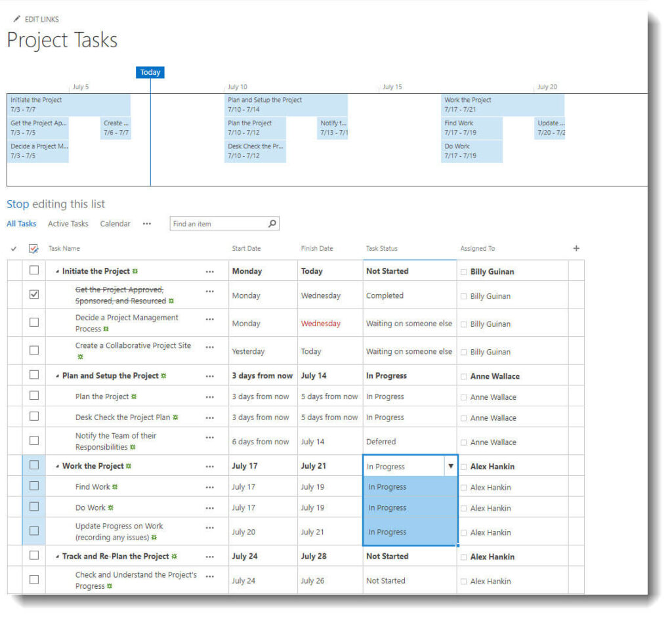
Task: Open ellipsis menu for Initiate the Project row
Action: 209,271
